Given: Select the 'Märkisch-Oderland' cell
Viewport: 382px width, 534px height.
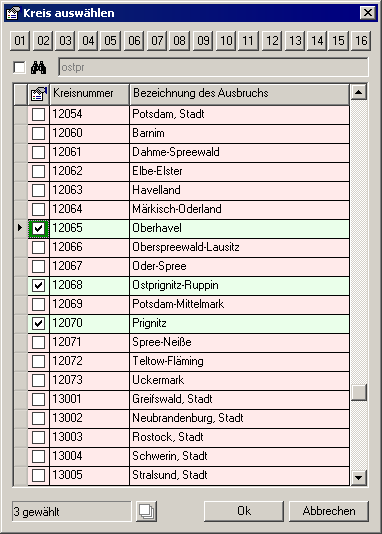Looking at the screenshot, I should pyautogui.click(x=239, y=209).
